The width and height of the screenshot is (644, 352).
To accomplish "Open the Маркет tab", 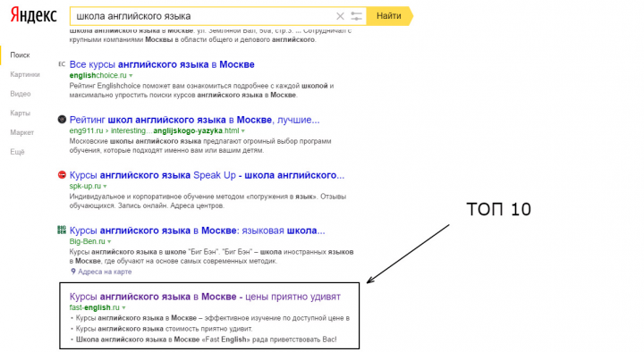I will pos(22,132).
